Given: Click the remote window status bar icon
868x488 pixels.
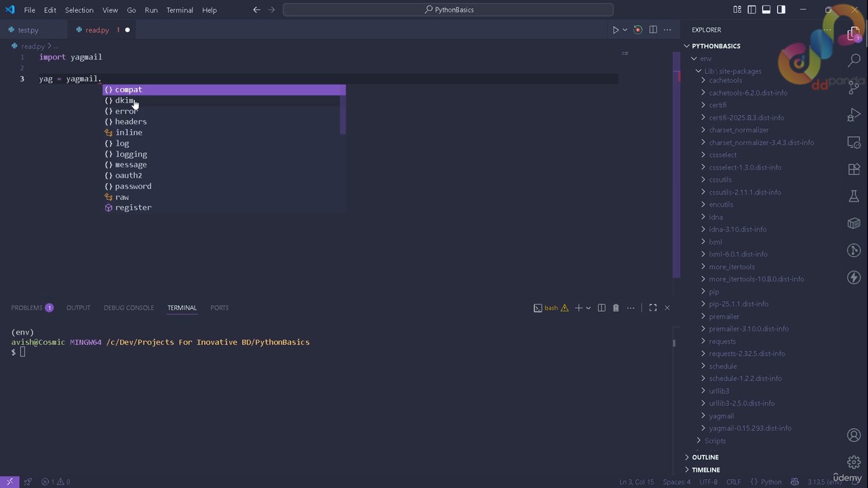Looking at the screenshot, I should 9,482.
